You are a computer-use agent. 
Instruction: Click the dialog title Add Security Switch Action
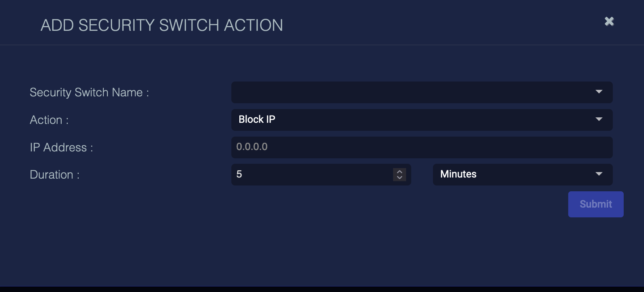(162, 25)
